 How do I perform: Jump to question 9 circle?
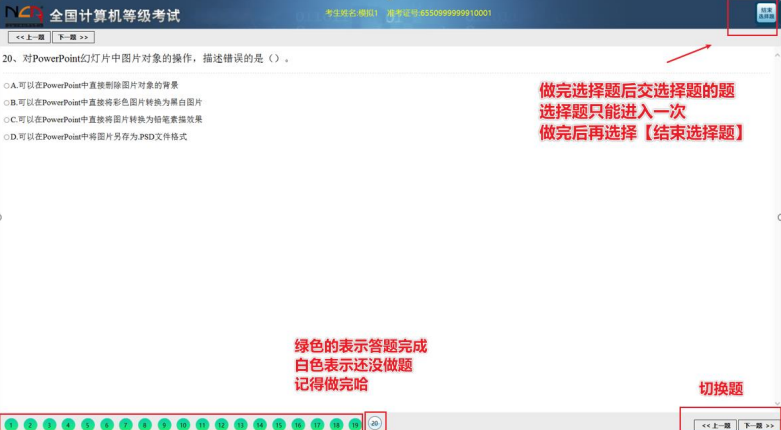click(164, 425)
